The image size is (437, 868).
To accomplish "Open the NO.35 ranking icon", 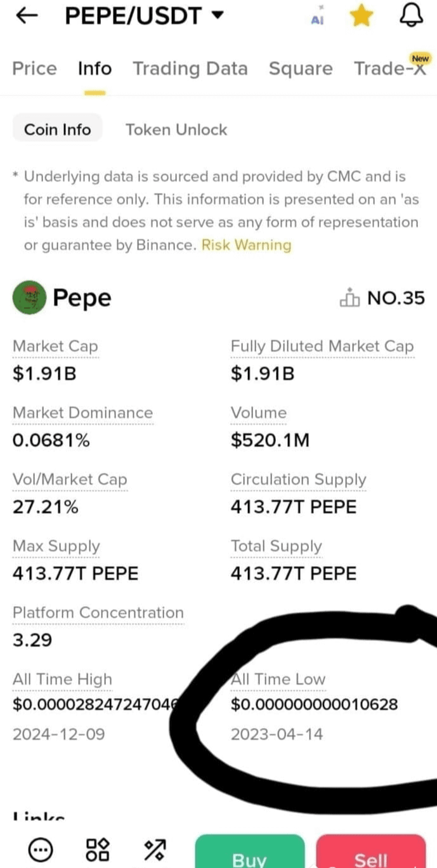I will 350,298.
